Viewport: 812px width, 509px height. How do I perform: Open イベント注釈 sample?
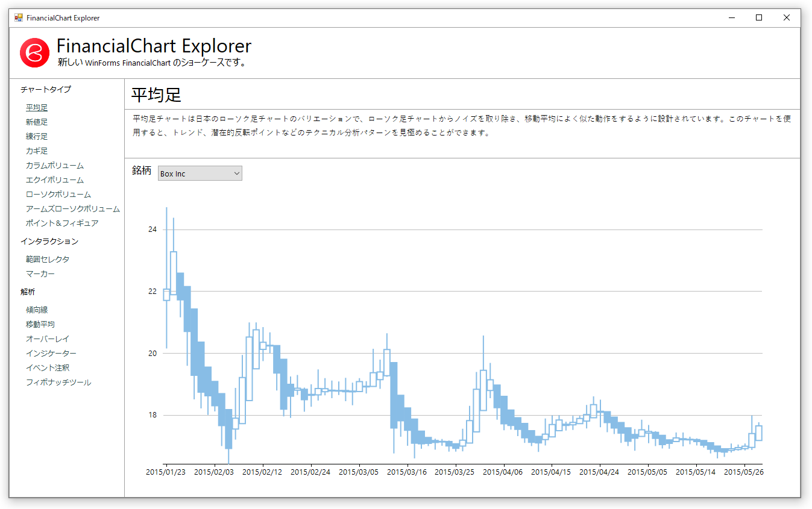click(48, 368)
